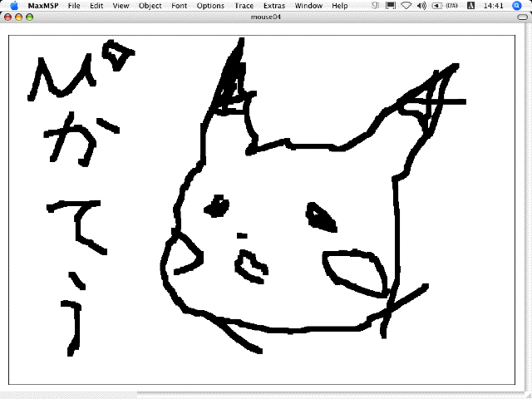Click inside the drawing canvas
The image size is (532, 399).
[x=262, y=209]
